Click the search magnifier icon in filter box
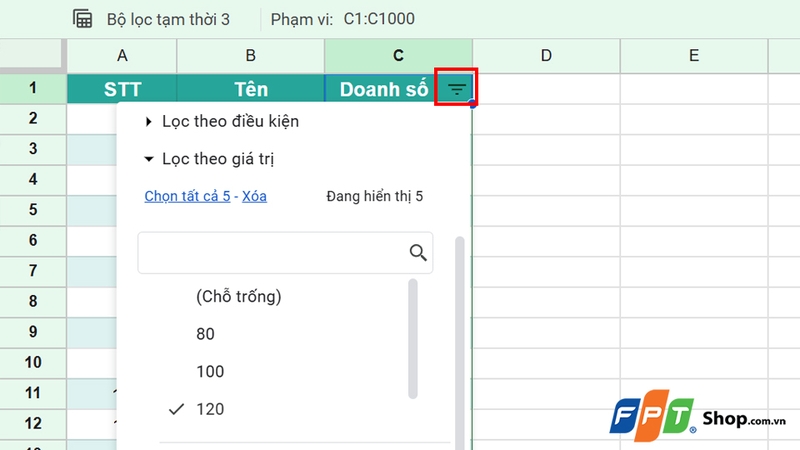 418,253
